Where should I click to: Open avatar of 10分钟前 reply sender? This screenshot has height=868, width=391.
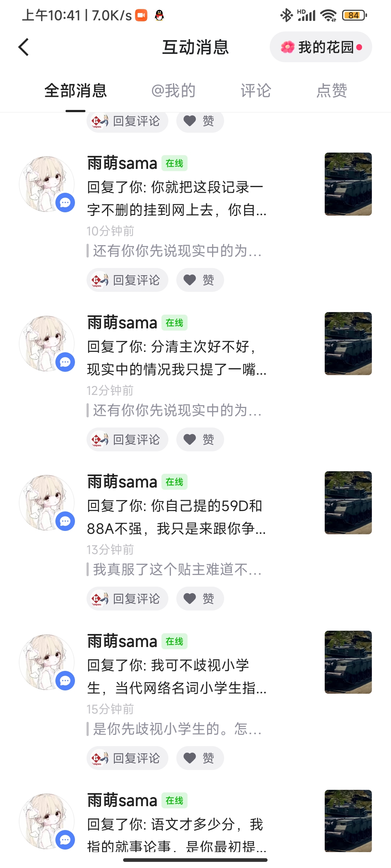pos(47,184)
